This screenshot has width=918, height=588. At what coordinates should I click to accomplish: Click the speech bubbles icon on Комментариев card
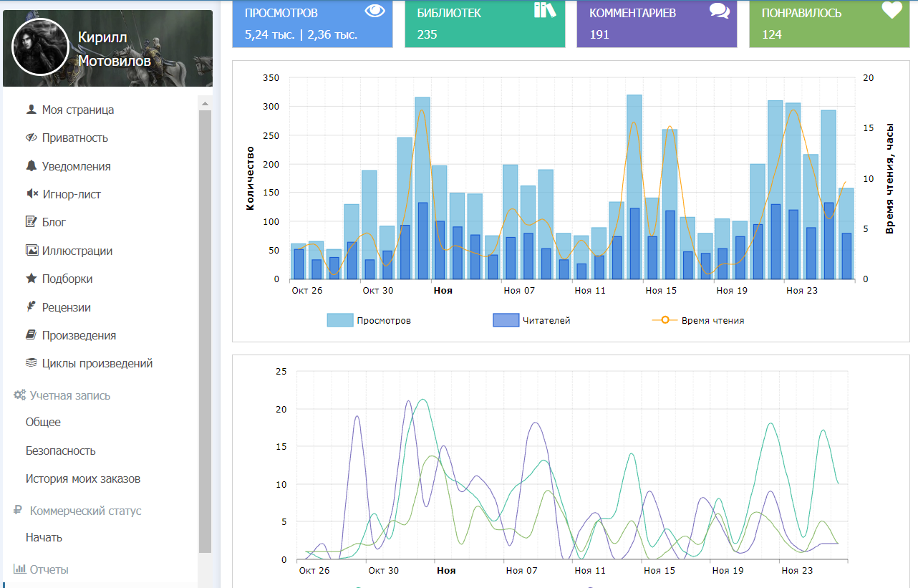[x=720, y=11]
